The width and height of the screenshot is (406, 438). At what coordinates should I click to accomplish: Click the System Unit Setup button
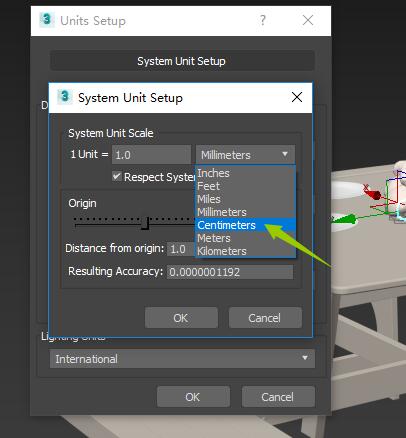point(182,61)
